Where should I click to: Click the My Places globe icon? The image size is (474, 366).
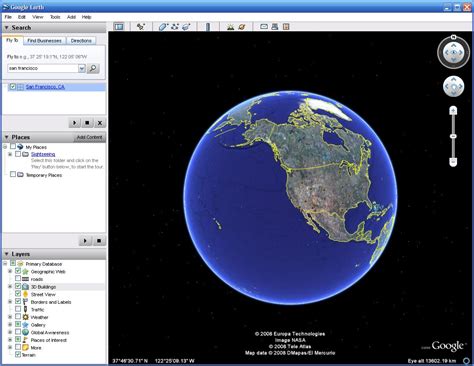[20, 147]
